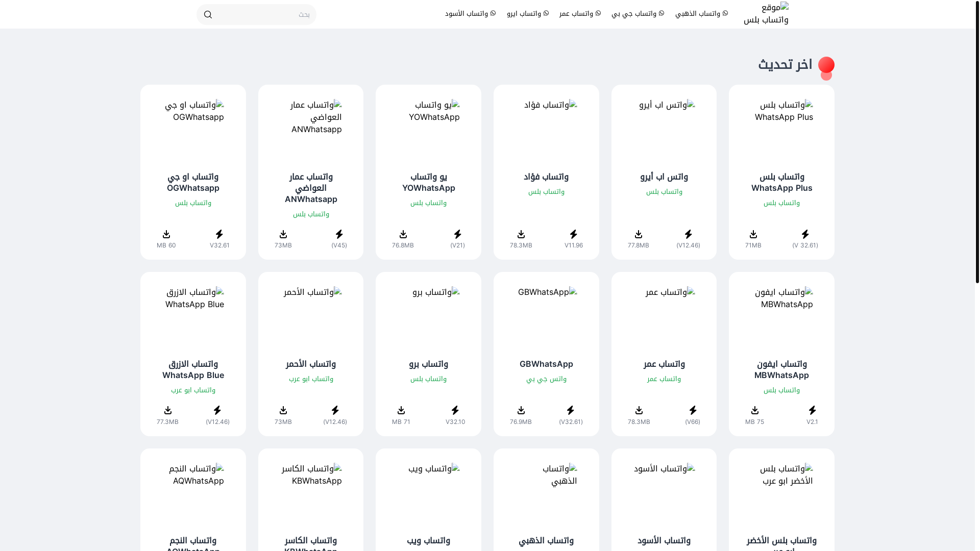Viewport: 980px width, 551px height.
Task: Open واتساب ايرو menu item
Action: (528, 14)
